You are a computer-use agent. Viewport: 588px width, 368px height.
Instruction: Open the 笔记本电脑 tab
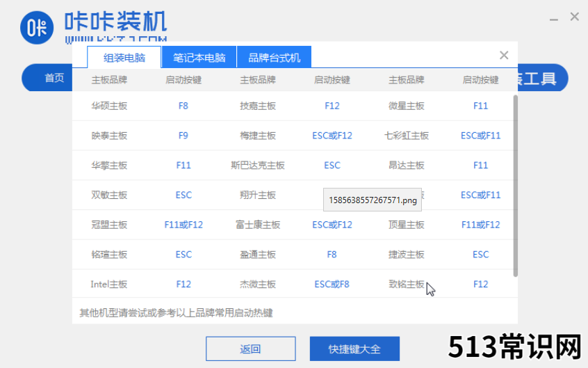(x=199, y=58)
